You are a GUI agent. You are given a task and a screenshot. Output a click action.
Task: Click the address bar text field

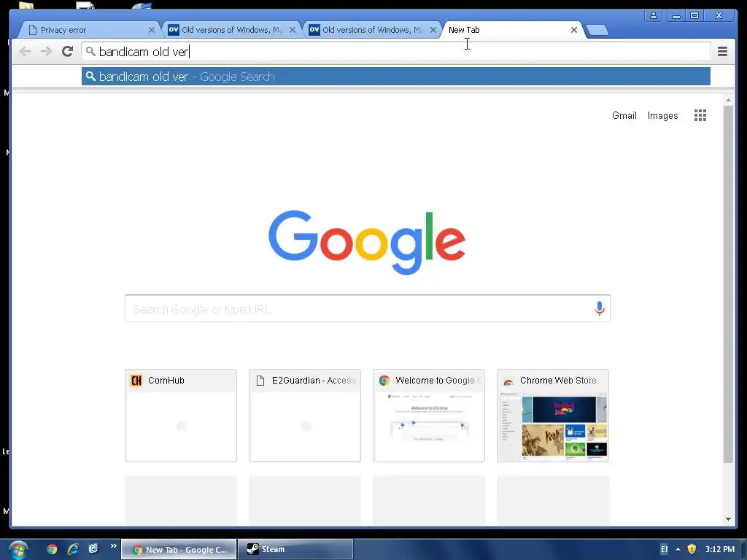(395, 52)
